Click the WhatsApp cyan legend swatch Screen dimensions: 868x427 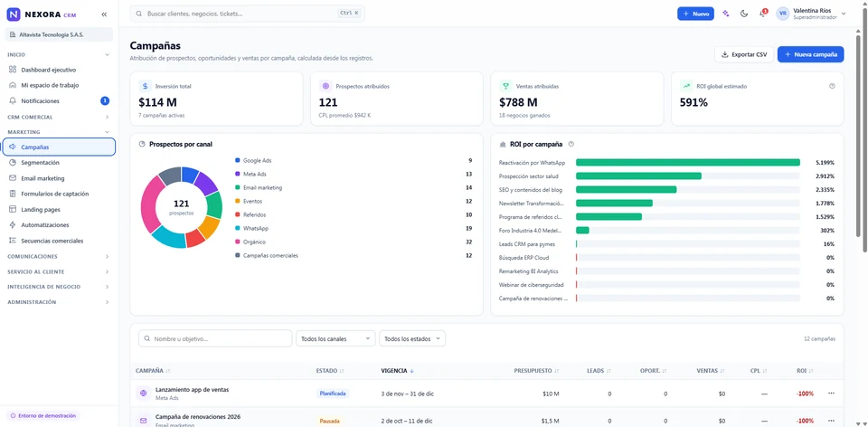point(238,228)
